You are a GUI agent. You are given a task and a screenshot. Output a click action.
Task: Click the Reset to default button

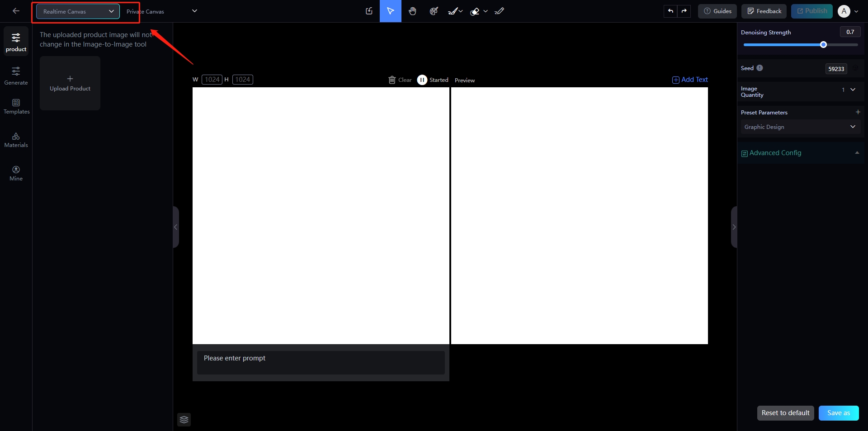coord(785,413)
